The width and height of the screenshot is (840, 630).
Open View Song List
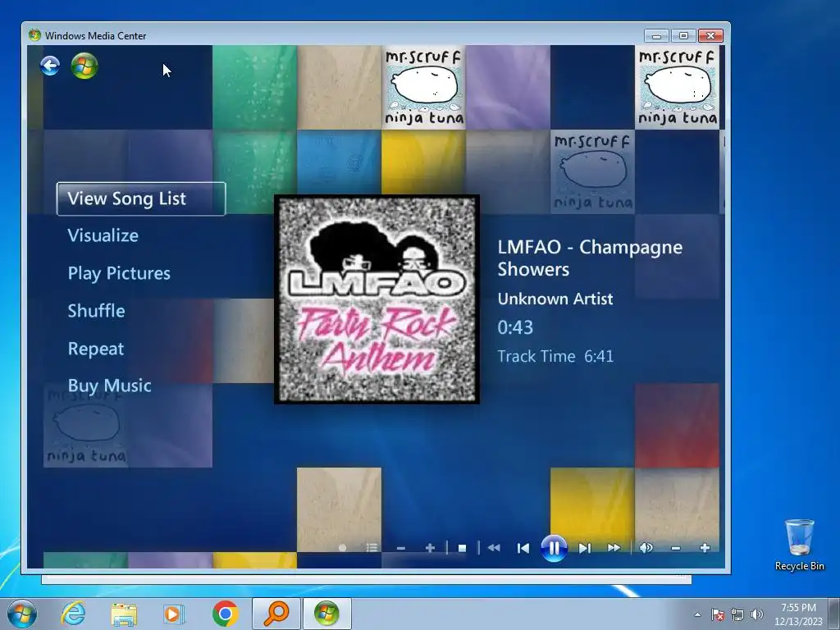(141, 199)
